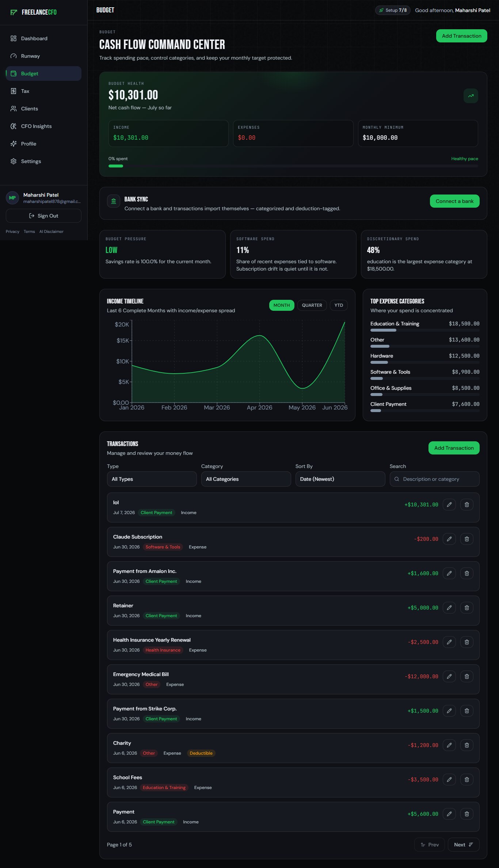Click the bank building icon in Bank Sync
499x868 pixels.
pyautogui.click(x=114, y=201)
